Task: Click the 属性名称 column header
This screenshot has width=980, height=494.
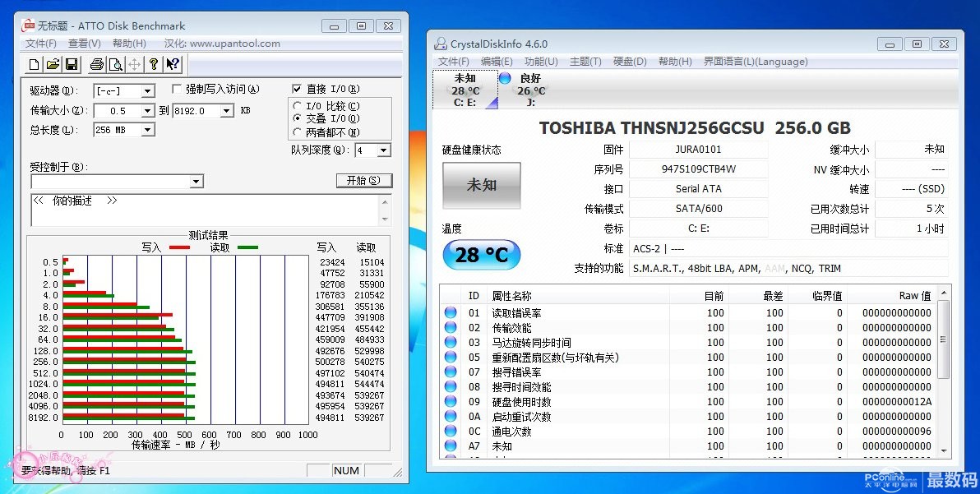Action: (511, 295)
